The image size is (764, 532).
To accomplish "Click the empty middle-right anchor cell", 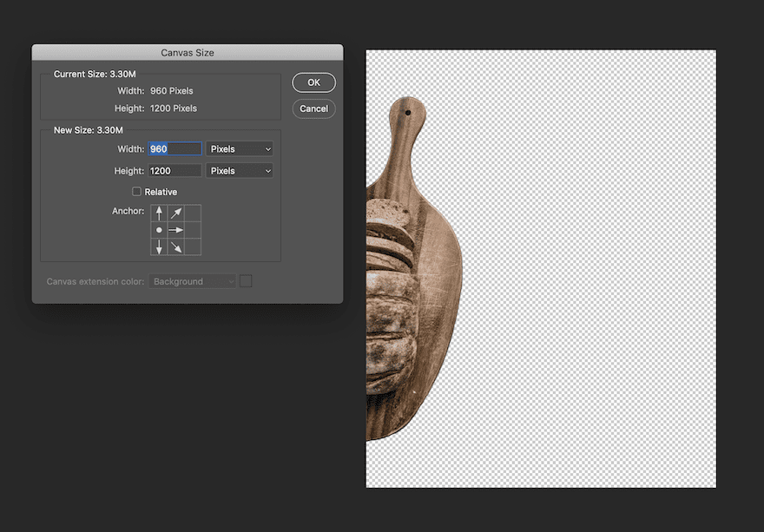I will [193, 230].
